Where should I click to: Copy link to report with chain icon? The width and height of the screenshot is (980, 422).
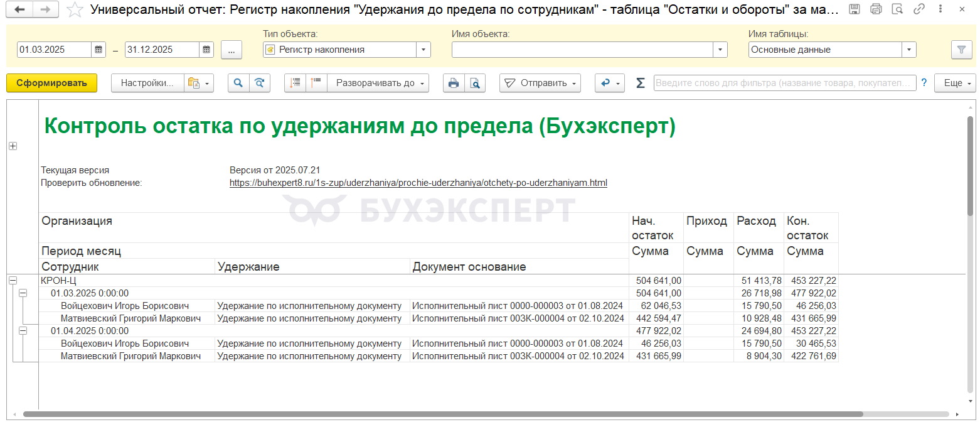pos(919,9)
